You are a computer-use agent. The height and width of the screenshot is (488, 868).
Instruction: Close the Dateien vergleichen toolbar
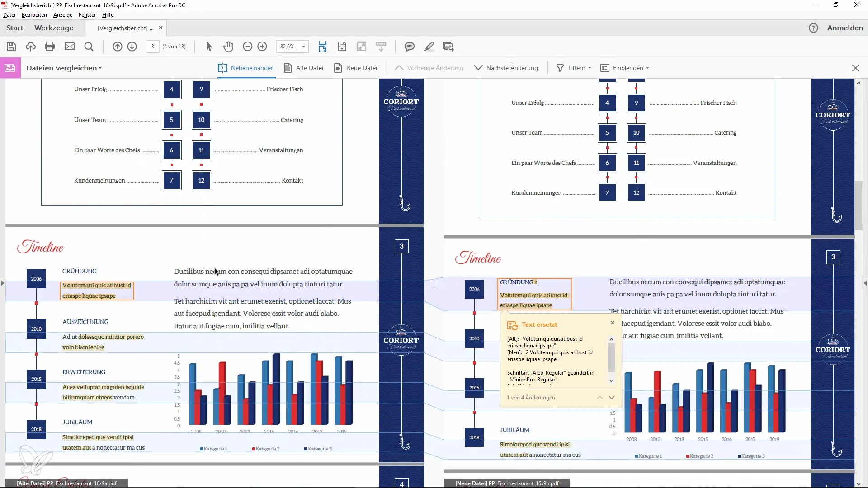[x=855, y=68]
